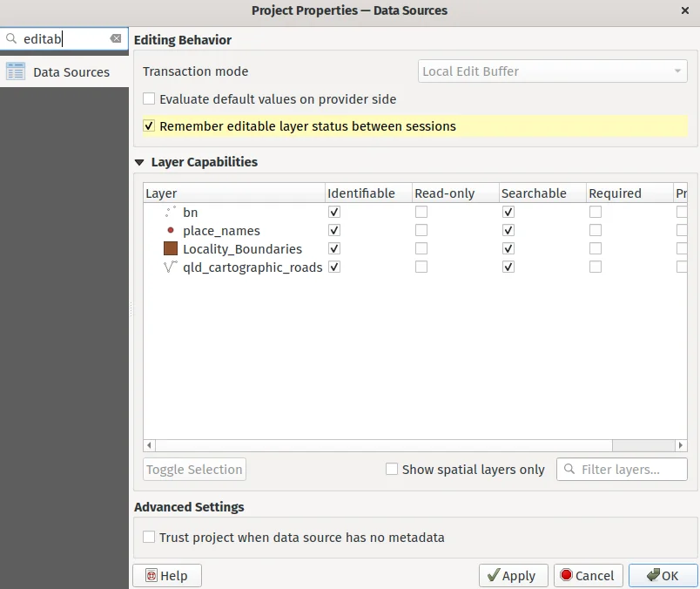Viewport: 700px width, 589px height.
Task: Select Data Sources in the sidebar
Action: click(71, 72)
